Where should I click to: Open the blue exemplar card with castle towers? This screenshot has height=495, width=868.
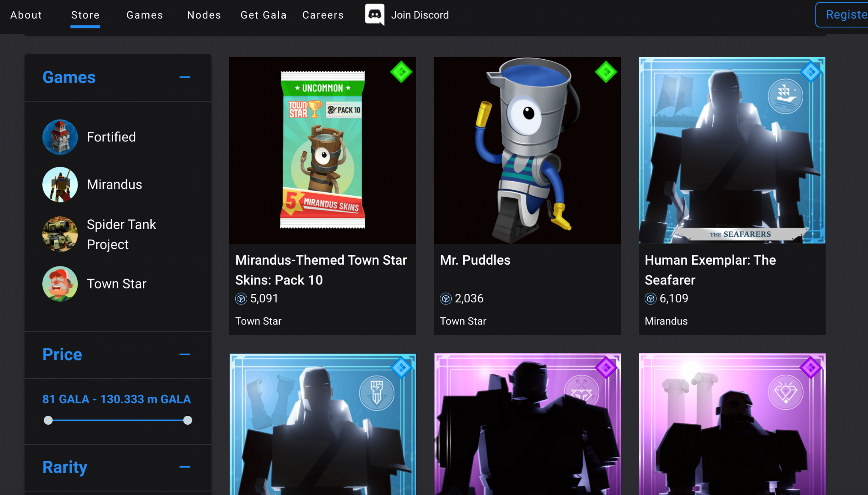pyautogui.click(x=323, y=424)
